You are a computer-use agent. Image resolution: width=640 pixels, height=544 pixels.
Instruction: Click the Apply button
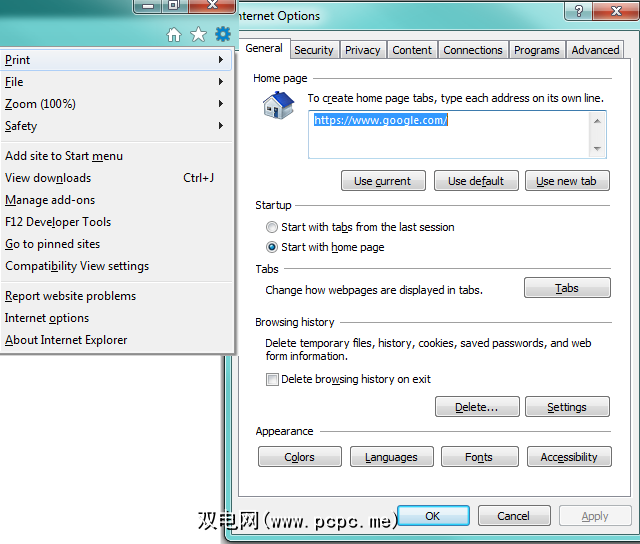coord(595,516)
